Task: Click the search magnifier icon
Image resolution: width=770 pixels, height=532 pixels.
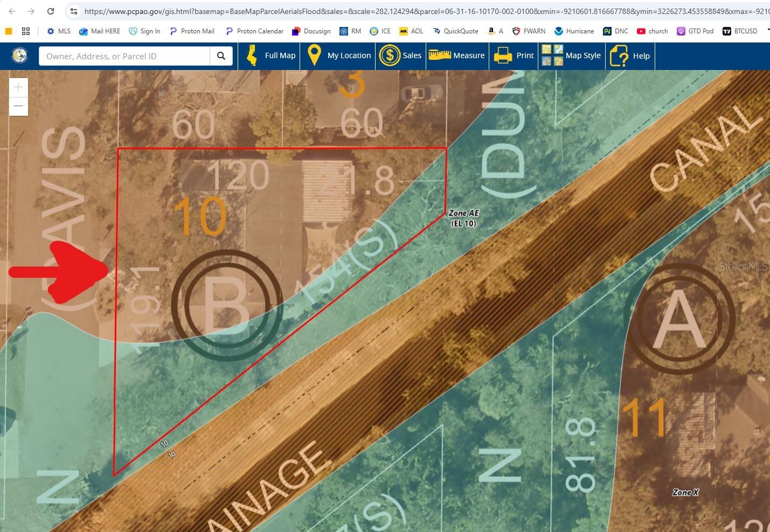Action: pos(221,55)
